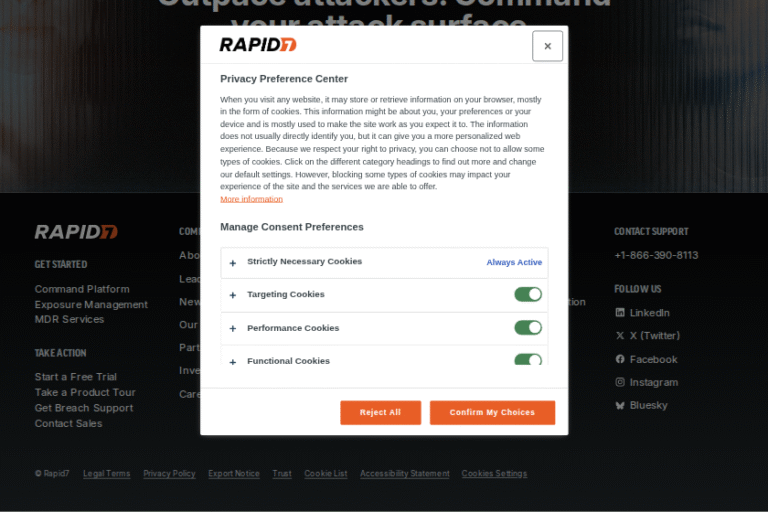Viewport: 768px width, 512px height.
Task: Open the LinkedIn social icon link
Action: pos(620,313)
